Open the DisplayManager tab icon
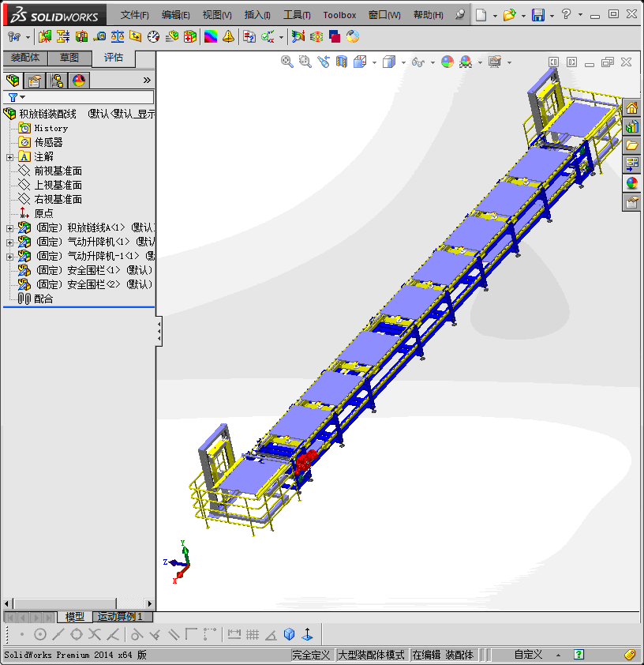This screenshot has height=665, width=644. tap(79, 80)
